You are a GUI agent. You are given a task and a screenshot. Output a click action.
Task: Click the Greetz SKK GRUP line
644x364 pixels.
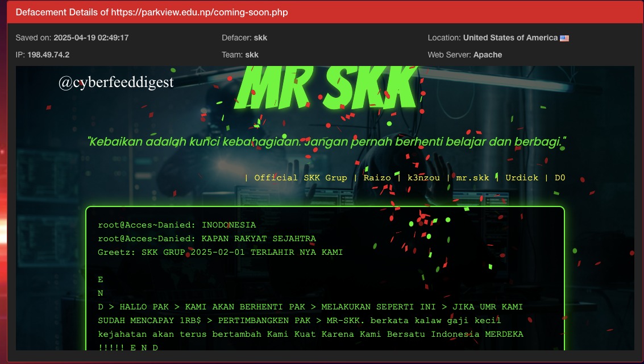221,252
